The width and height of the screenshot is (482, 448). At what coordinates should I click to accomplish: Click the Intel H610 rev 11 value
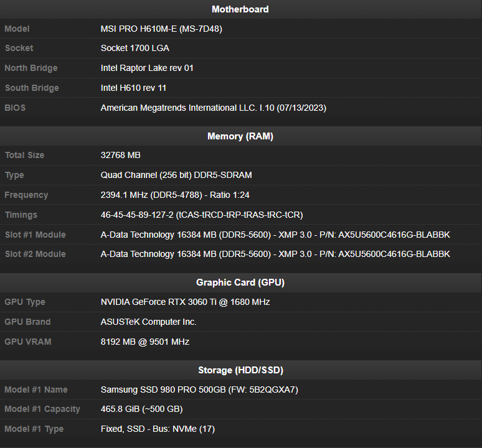pyautogui.click(x=133, y=88)
